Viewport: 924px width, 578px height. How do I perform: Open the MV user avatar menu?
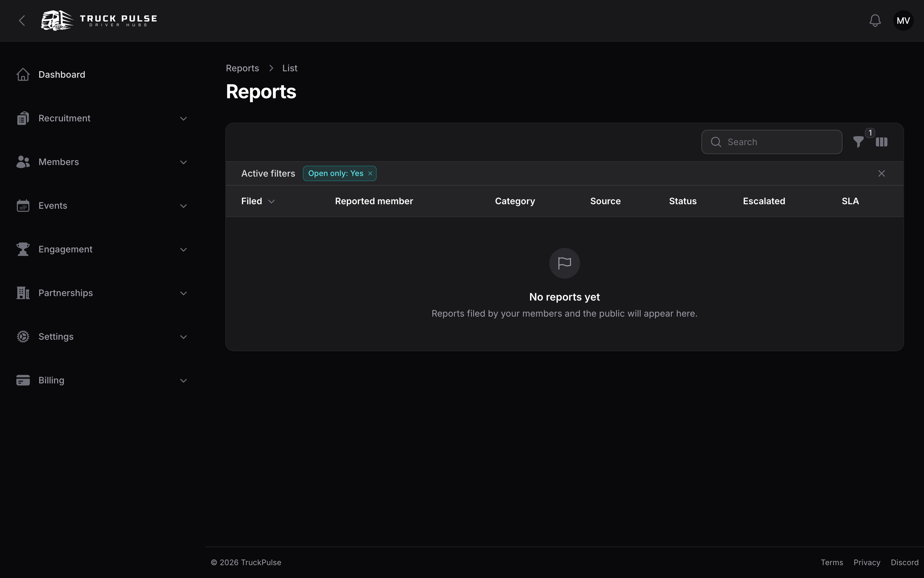point(903,21)
